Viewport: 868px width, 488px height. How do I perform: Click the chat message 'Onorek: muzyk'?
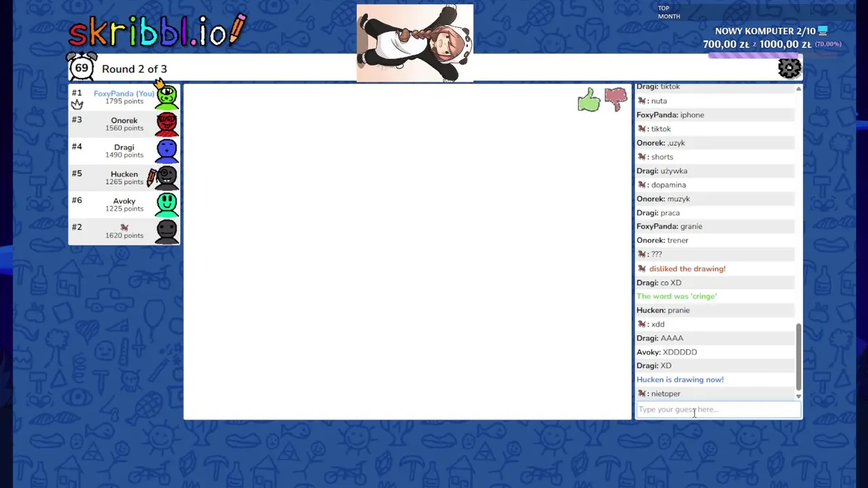[663, 199]
